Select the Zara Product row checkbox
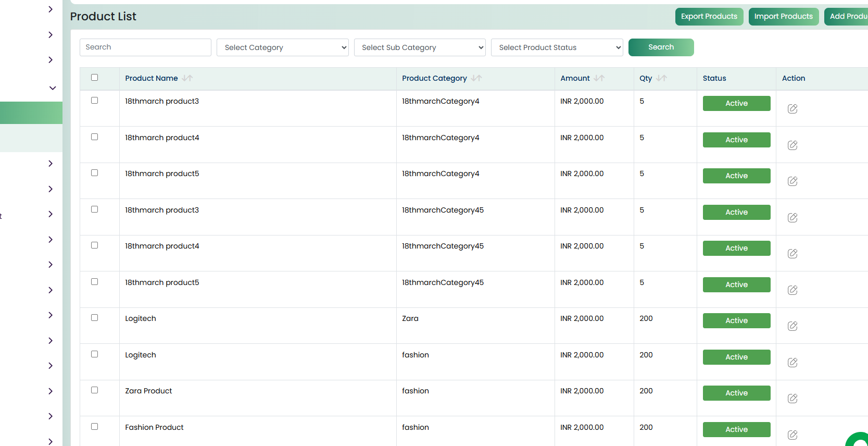The height and width of the screenshot is (446, 868). [94, 390]
